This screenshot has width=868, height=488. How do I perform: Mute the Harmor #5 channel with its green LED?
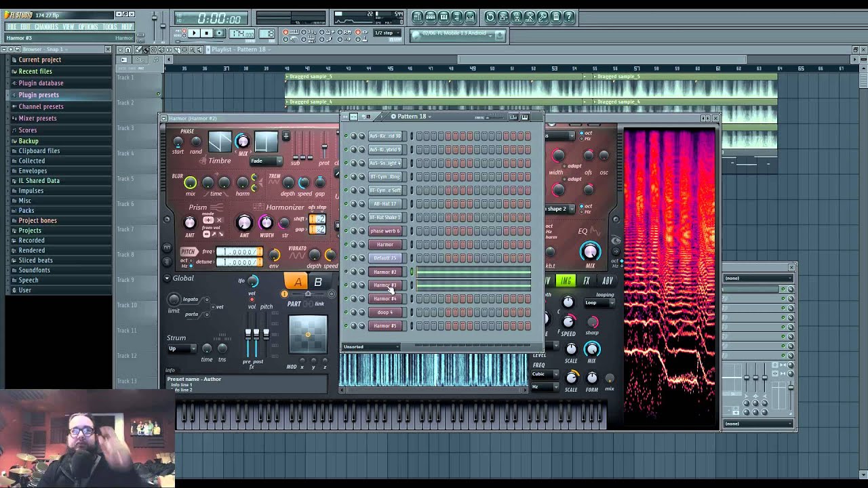(x=346, y=326)
